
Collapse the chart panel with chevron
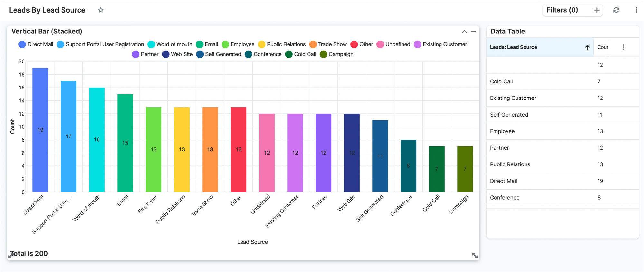pyautogui.click(x=464, y=32)
